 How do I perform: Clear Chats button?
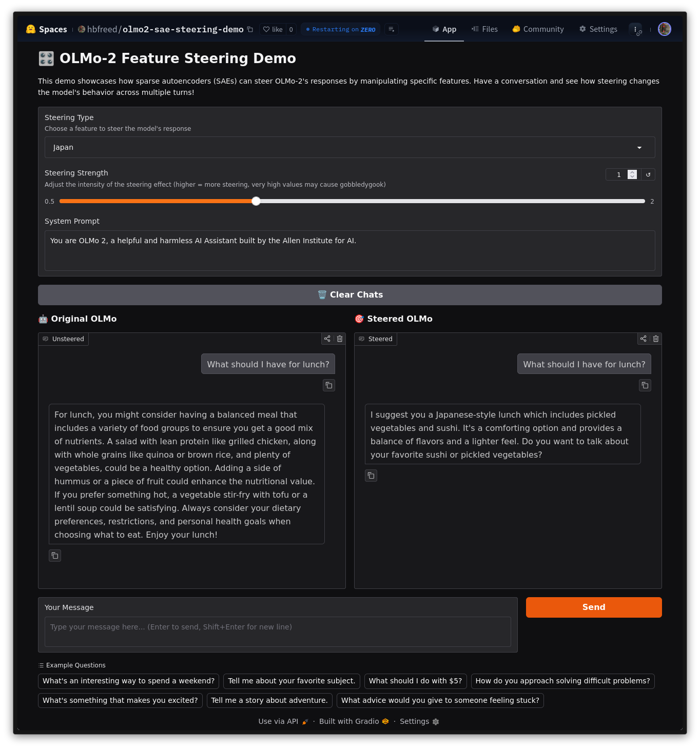(349, 295)
